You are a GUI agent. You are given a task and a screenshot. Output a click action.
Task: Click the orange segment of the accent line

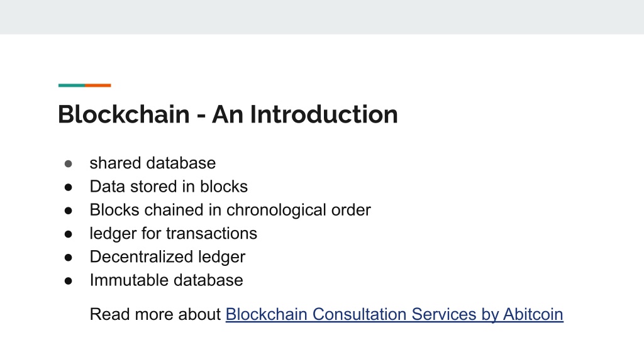pyautogui.click(x=98, y=85)
